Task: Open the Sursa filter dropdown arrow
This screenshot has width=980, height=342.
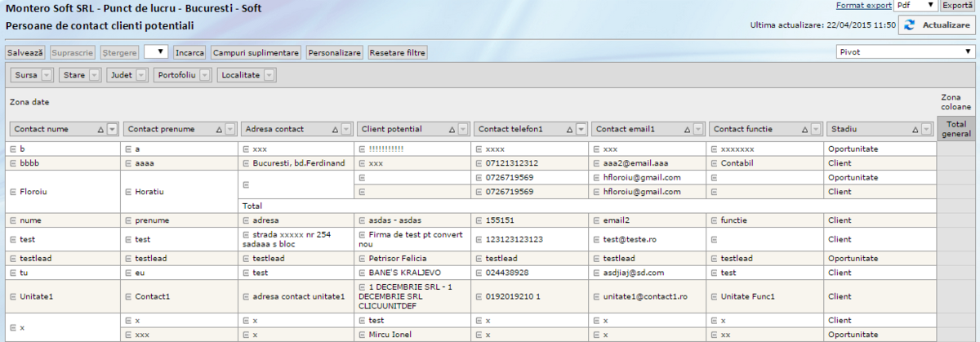Action: point(46,75)
